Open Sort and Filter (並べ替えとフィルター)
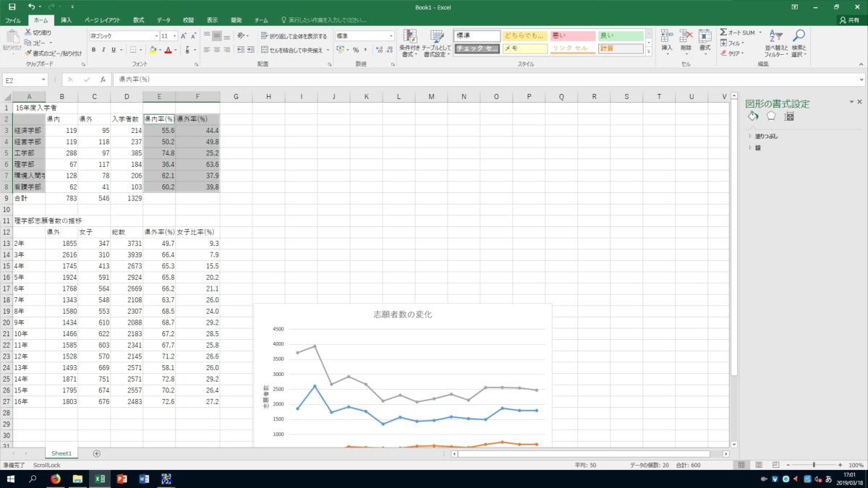 click(775, 43)
